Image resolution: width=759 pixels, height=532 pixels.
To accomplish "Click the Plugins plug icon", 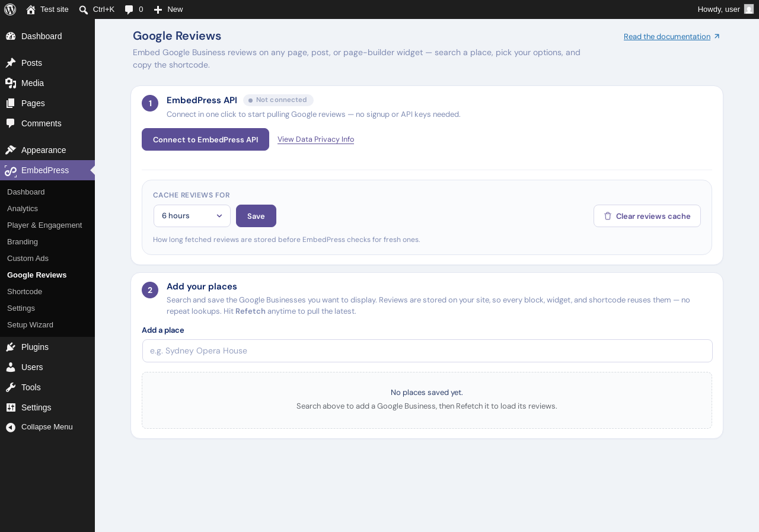I will [x=11, y=347].
